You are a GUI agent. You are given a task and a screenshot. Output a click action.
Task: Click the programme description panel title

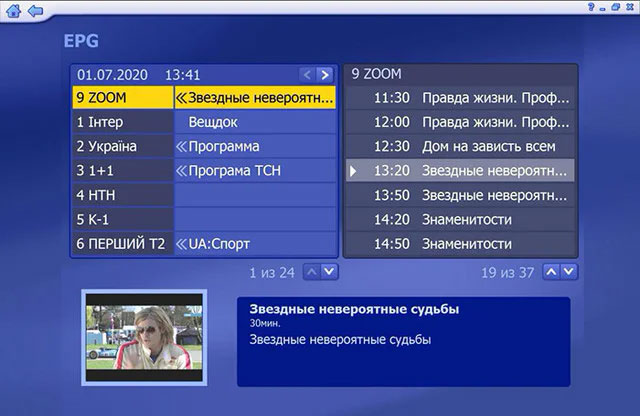(354, 309)
